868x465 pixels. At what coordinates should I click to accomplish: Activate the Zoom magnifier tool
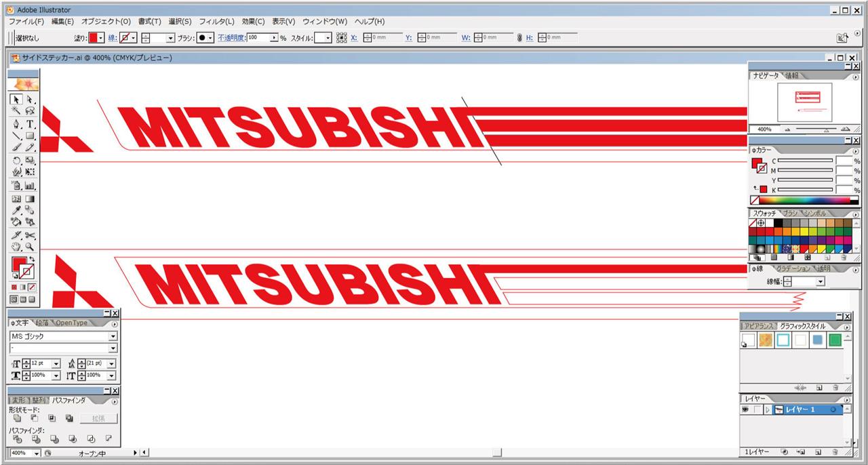[x=30, y=247]
